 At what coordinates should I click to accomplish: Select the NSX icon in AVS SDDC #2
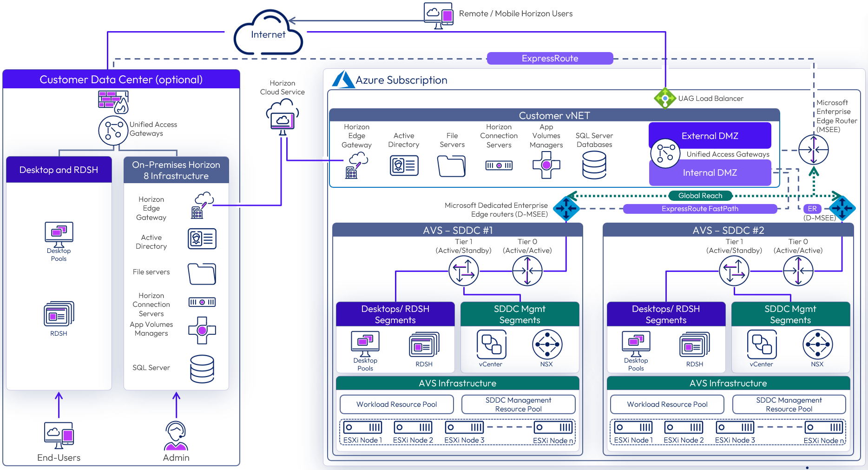click(817, 344)
